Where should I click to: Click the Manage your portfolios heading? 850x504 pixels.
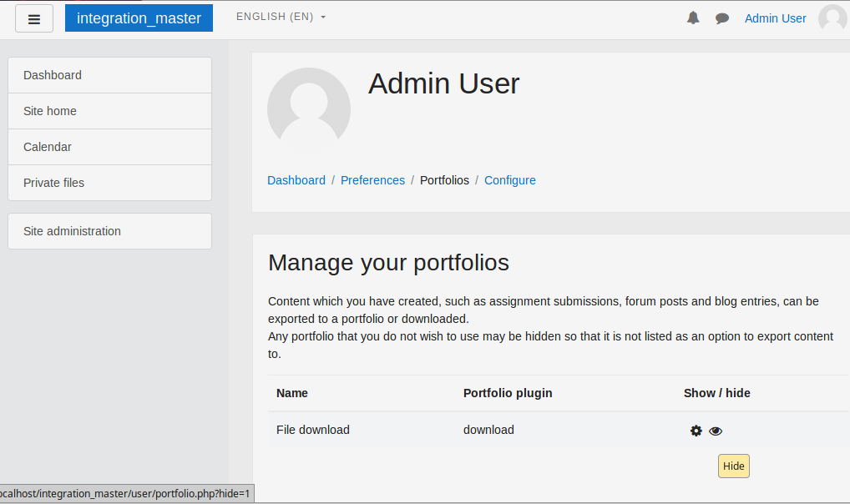389,263
